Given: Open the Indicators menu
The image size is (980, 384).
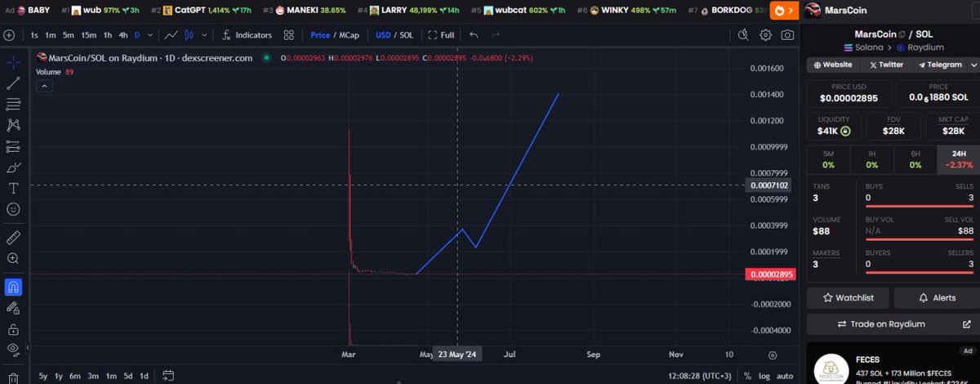Looking at the screenshot, I should (x=247, y=35).
